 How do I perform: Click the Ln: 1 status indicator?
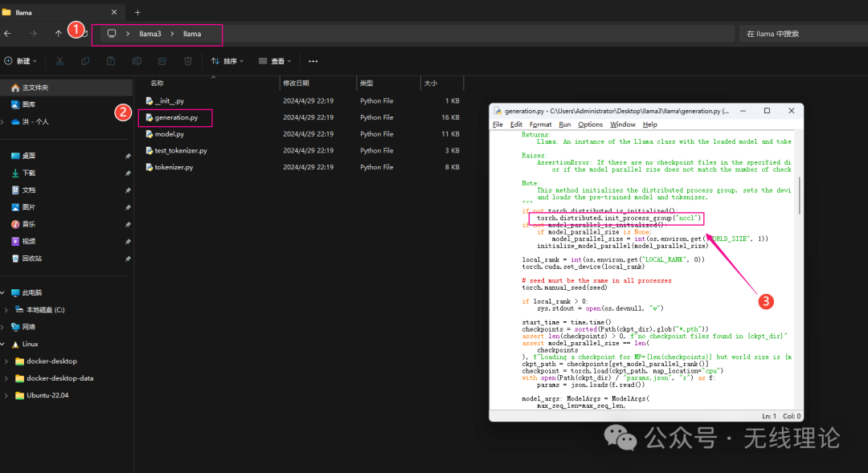pyautogui.click(x=769, y=416)
